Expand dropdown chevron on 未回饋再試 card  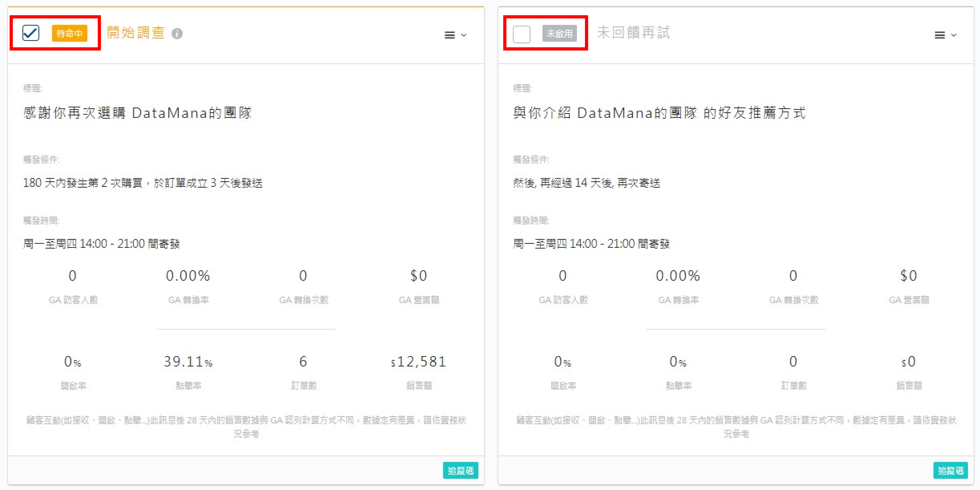[x=954, y=35]
